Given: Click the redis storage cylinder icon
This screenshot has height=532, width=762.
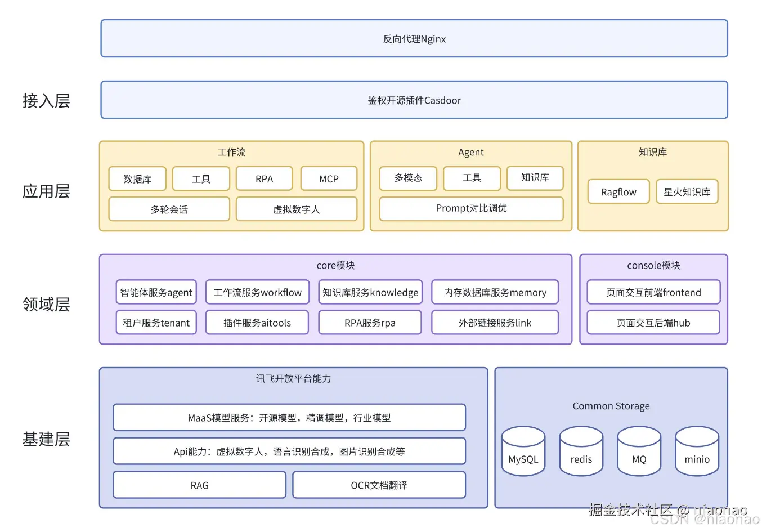Looking at the screenshot, I should [581, 451].
